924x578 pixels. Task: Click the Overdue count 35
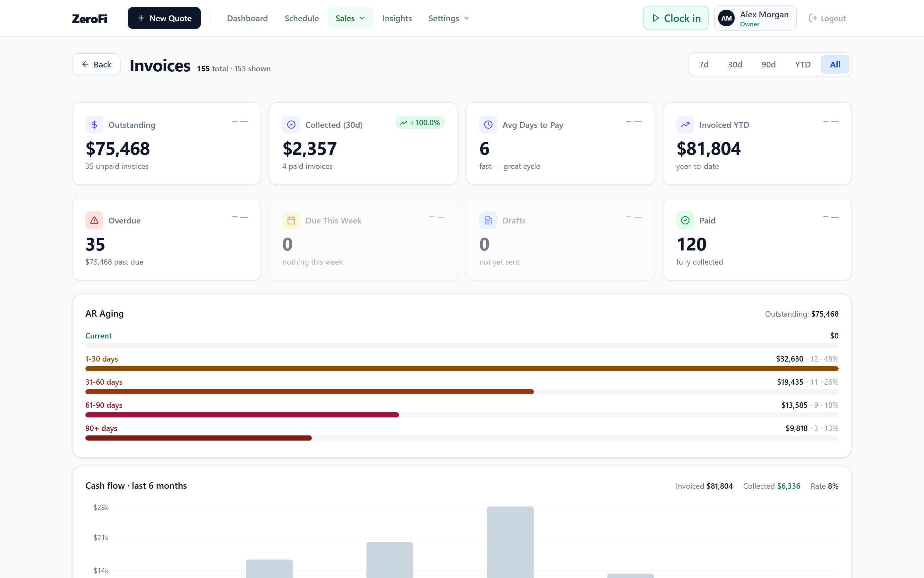(x=95, y=244)
